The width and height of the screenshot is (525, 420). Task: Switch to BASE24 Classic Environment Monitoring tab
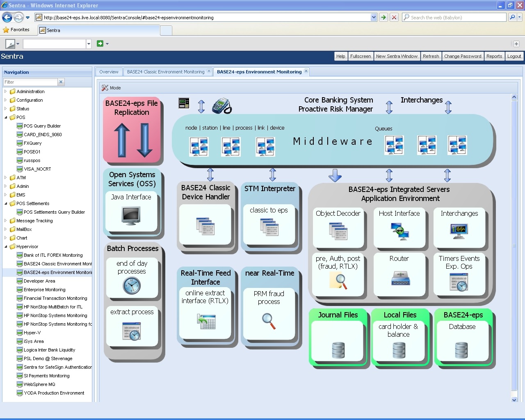(166, 72)
